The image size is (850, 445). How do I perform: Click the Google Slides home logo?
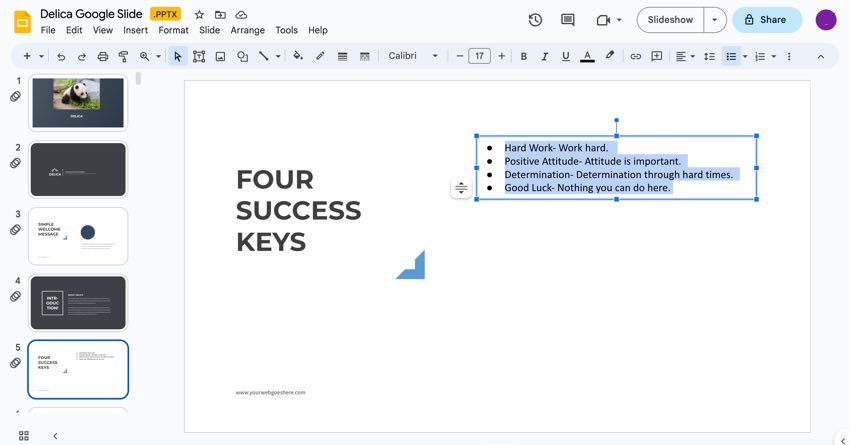click(x=22, y=22)
